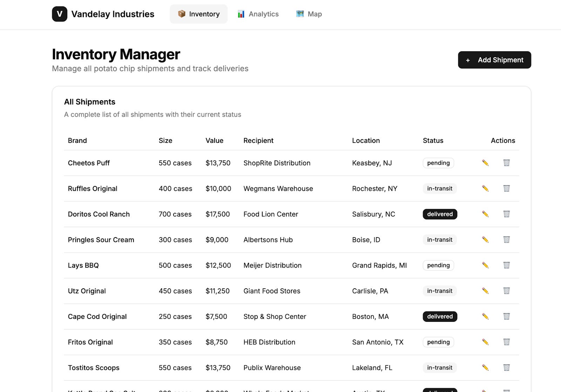
Task: Click the pending badge for Fritos Original
Action: click(438, 342)
